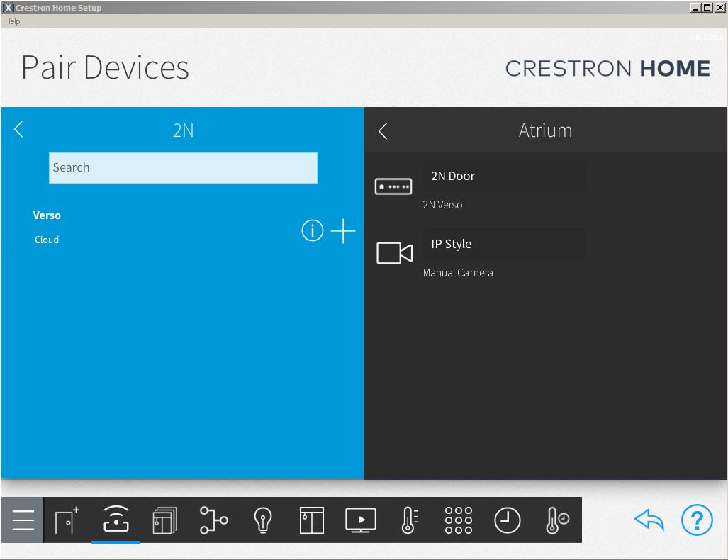Click the undo arrow
728x560 pixels.
(x=649, y=520)
